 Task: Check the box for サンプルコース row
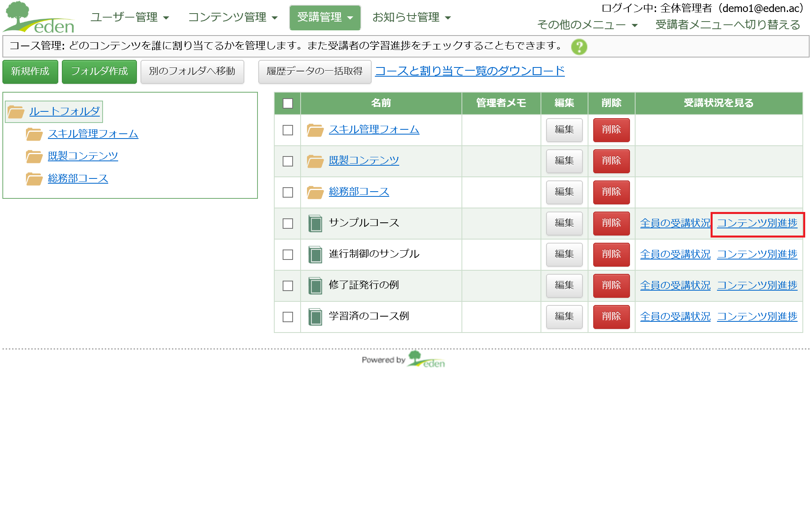pyautogui.click(x=287, y=223)
